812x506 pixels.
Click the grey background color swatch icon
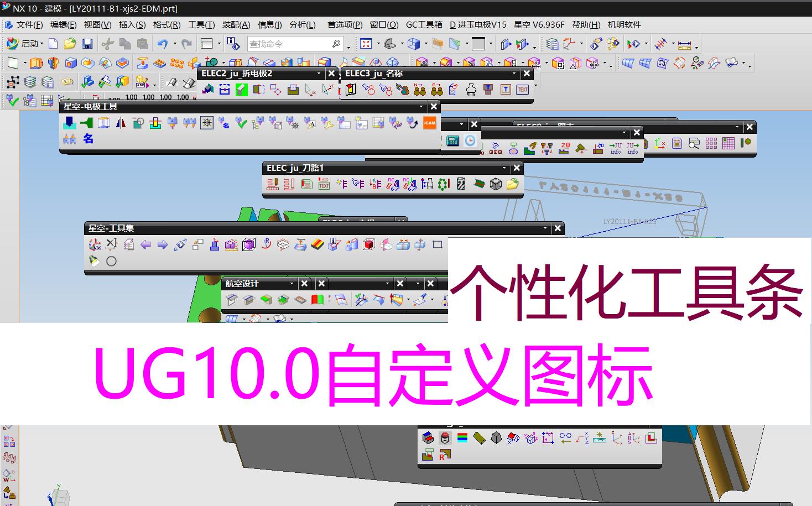(x=478, y=44)
